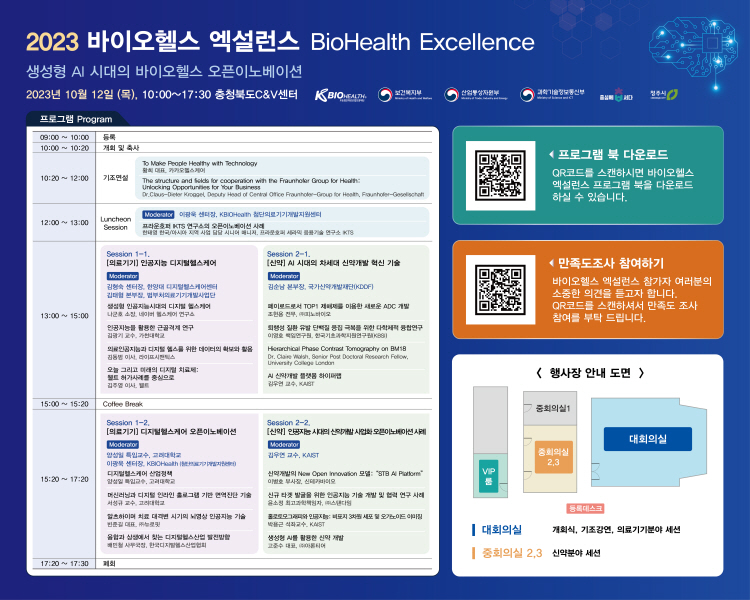Click left chevron beside 행사장 안내 도면
The image size is (750, 600).
click(541, 373)
